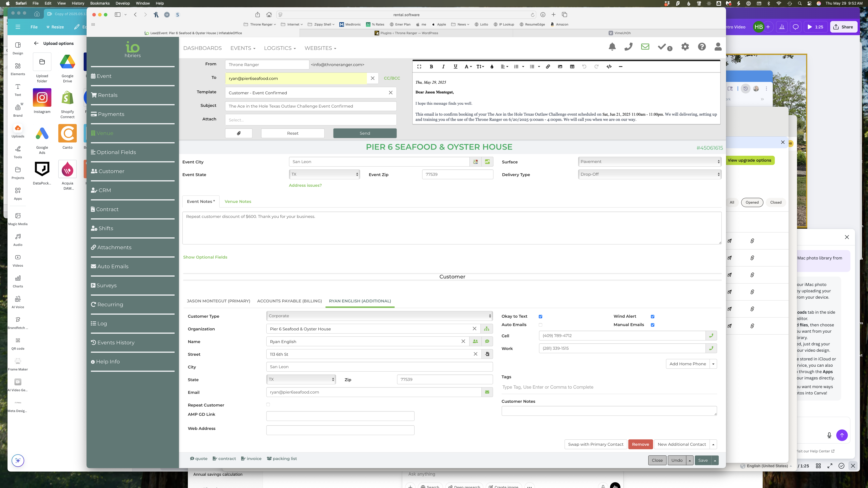Viewport: 868px width, 488px height.
Task: Select the Jason Montegut (Primary) contact tab
Action: pos(218,301)
